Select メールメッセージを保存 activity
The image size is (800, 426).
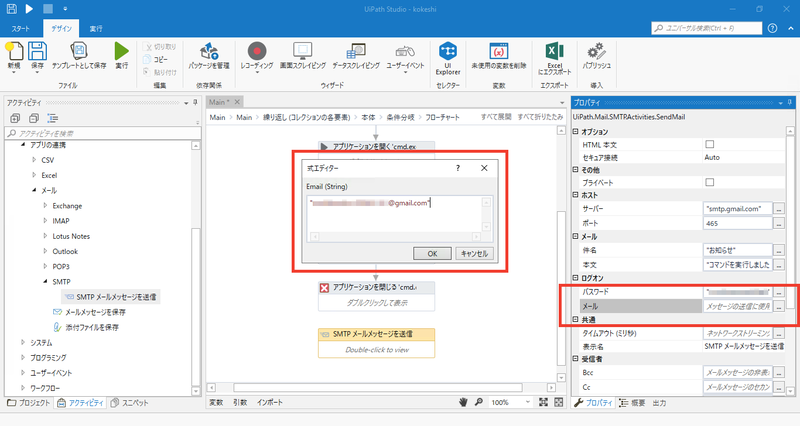[89, 312]
